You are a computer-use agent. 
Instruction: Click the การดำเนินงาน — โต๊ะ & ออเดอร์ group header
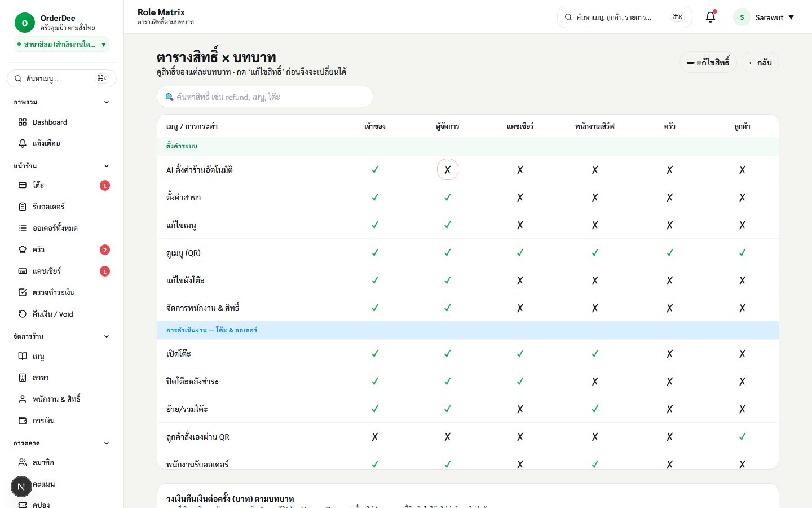coord(468,330)
